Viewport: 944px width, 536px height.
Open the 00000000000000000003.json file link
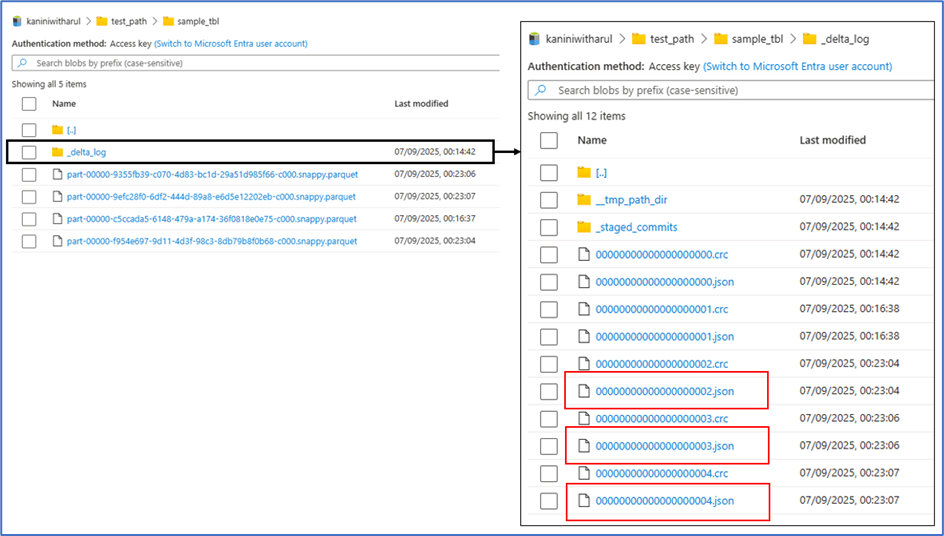(x=664, y=446)
